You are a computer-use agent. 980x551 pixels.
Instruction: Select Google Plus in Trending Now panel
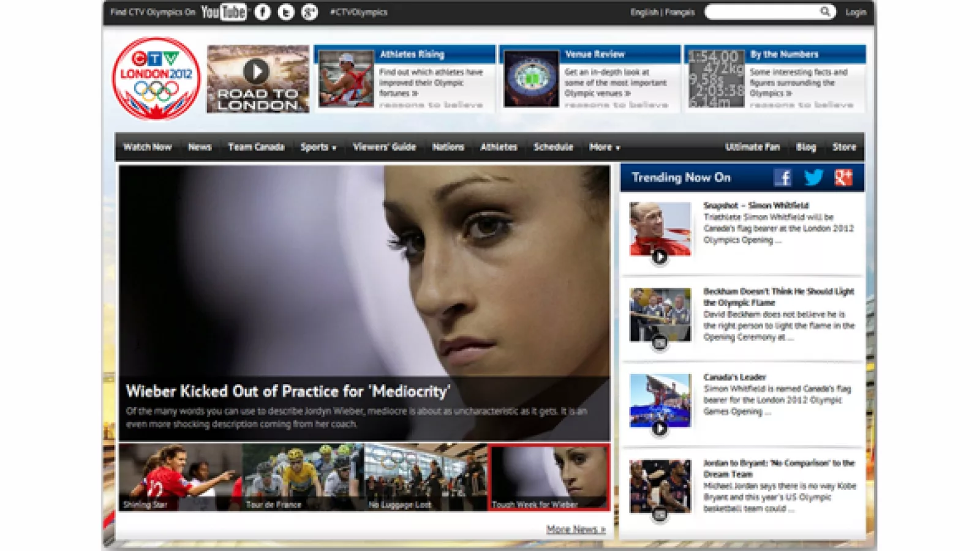click(843, 178)
